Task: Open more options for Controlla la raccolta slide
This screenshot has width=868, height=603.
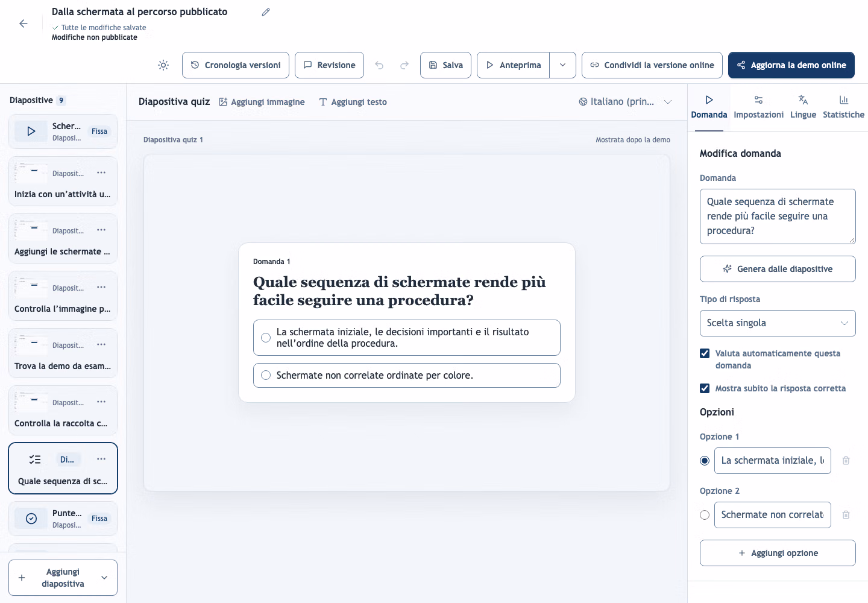Action: pos(101,402)
